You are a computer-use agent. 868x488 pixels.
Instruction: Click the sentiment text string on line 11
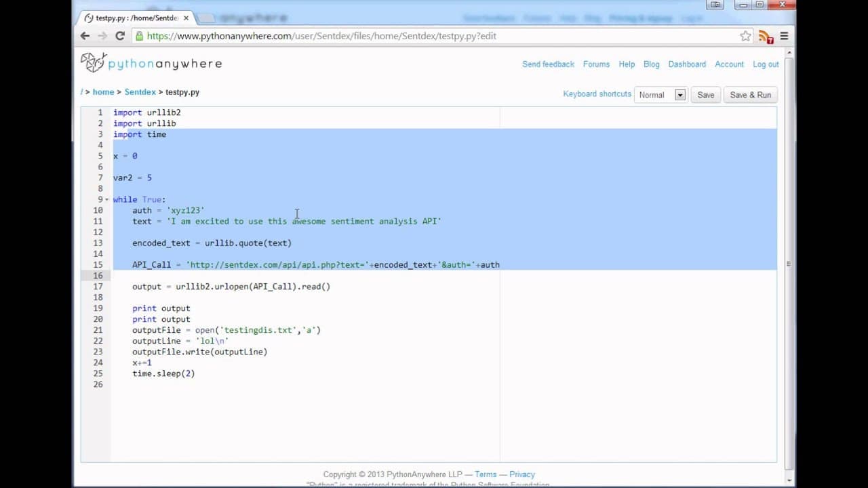click(304, 221)
